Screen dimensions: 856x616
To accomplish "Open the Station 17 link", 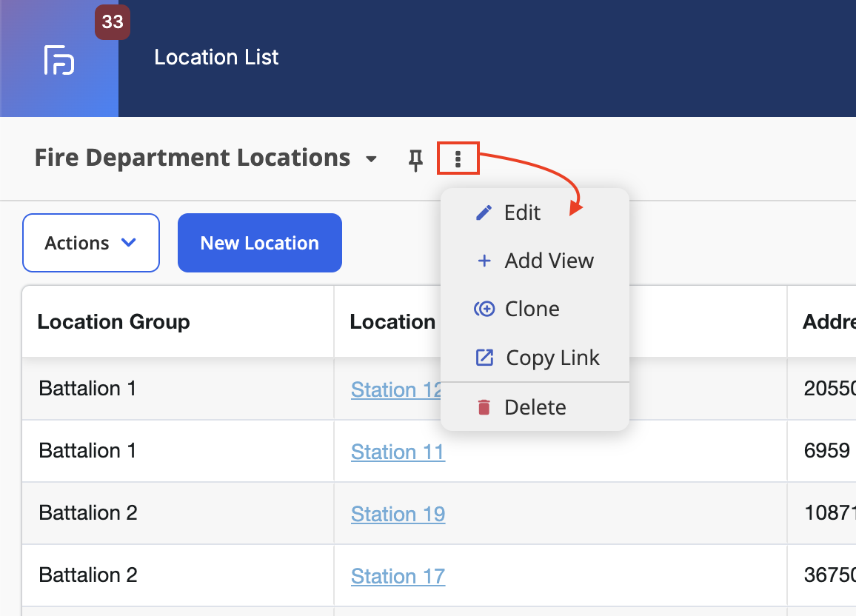I will pyautogui.click(x=398, y=576).
